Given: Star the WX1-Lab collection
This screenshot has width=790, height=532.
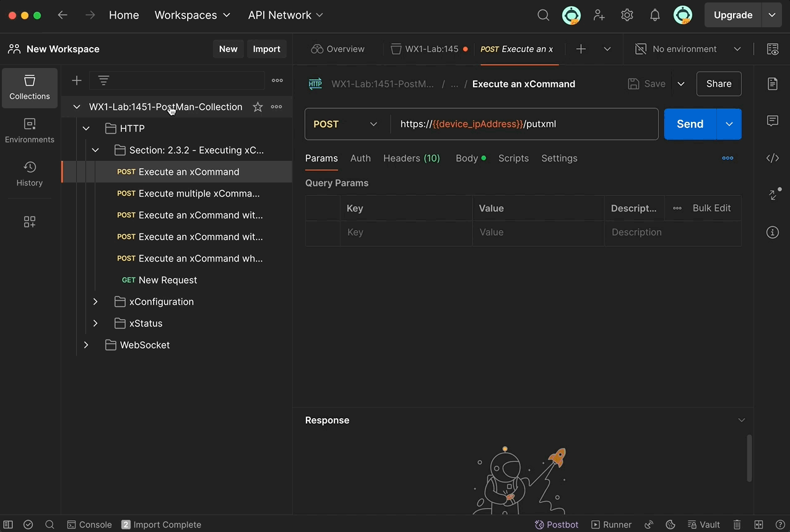Looking at the screenshot, I should tap(258, 107).
